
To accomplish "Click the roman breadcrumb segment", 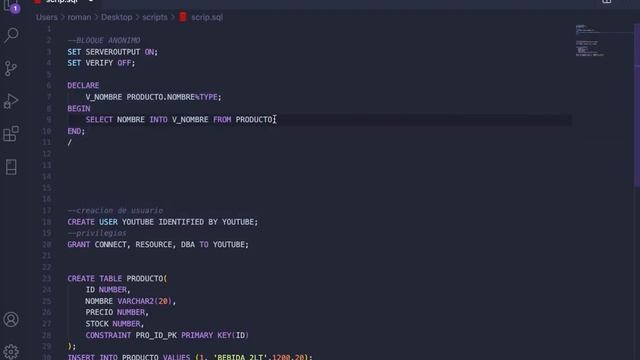I will click(x=79, y=17).
